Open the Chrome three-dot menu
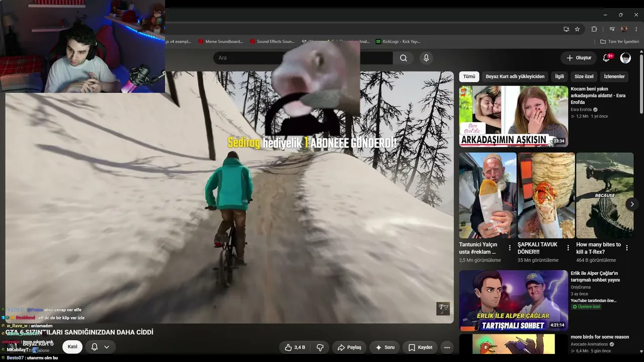The height and width of the screenshot is (362, 644). [636, 29]
